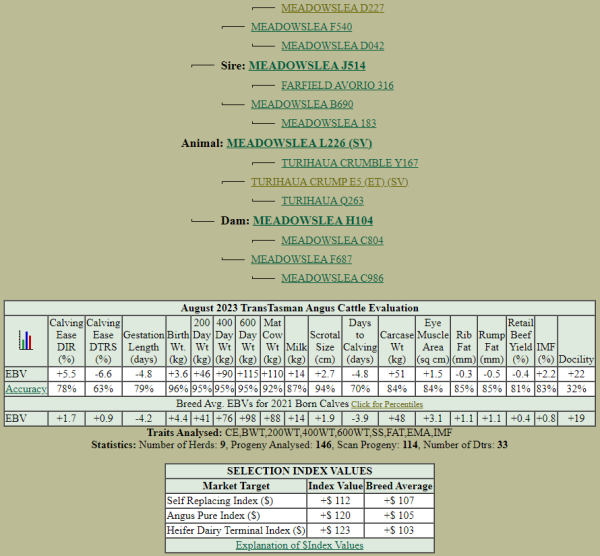Open Explanation of $Index Values link
Screen dimensions: 600x556
pos(300,545)
